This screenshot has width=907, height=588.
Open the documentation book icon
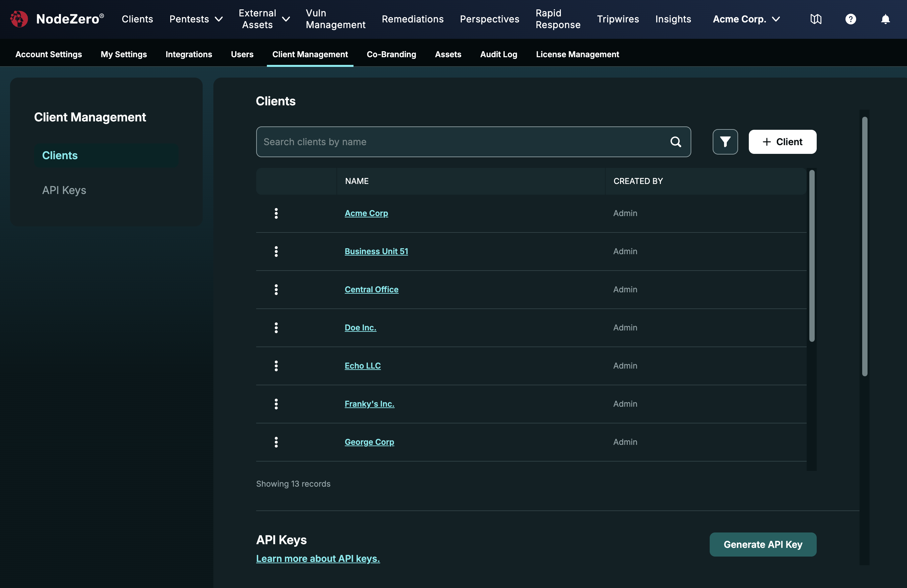[816, 19]
